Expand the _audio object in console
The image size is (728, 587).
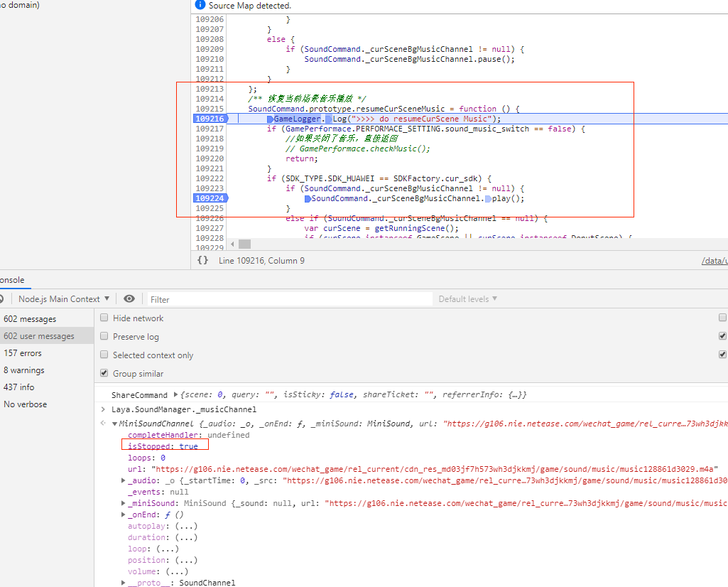[122, 480]
